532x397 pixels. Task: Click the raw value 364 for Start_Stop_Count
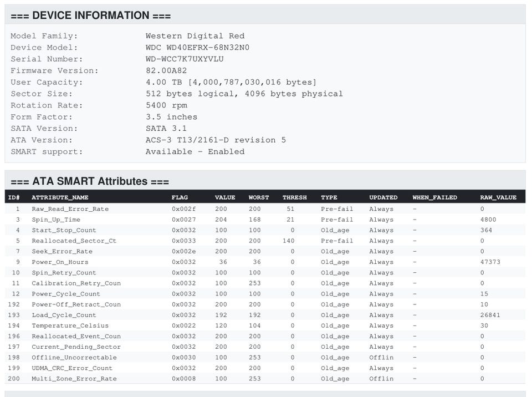coord(486,230)
